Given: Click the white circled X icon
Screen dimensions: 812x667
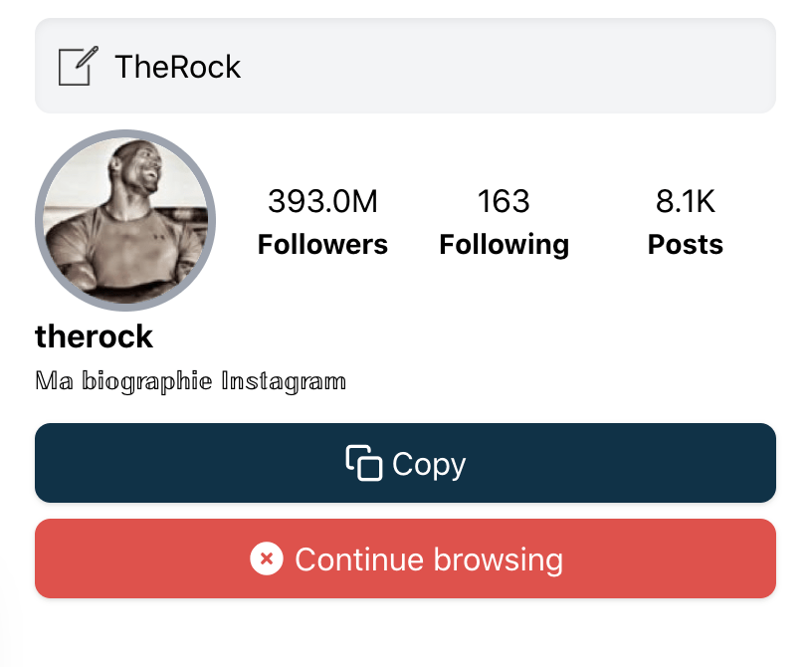Looking at the screenshot, I should (267, 558).
